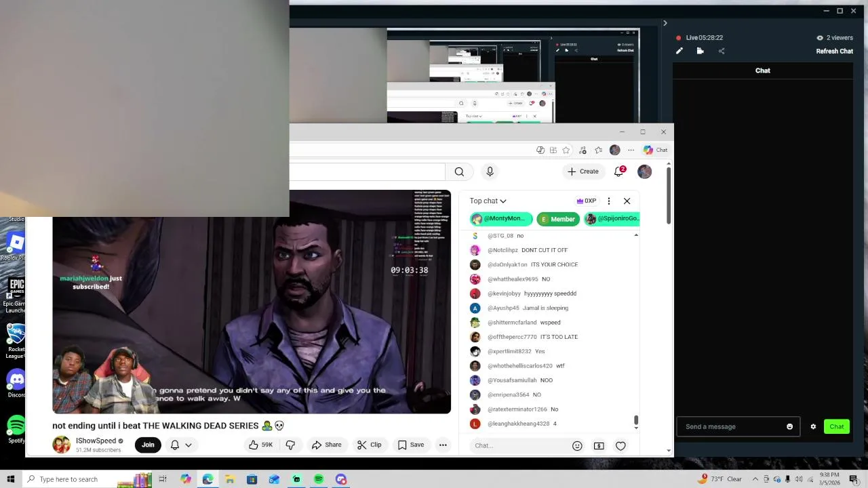Screen dimensions: 868x488
Task: Select the @SpijoniroGo pinned chat chip
Action: coord(612,219)
